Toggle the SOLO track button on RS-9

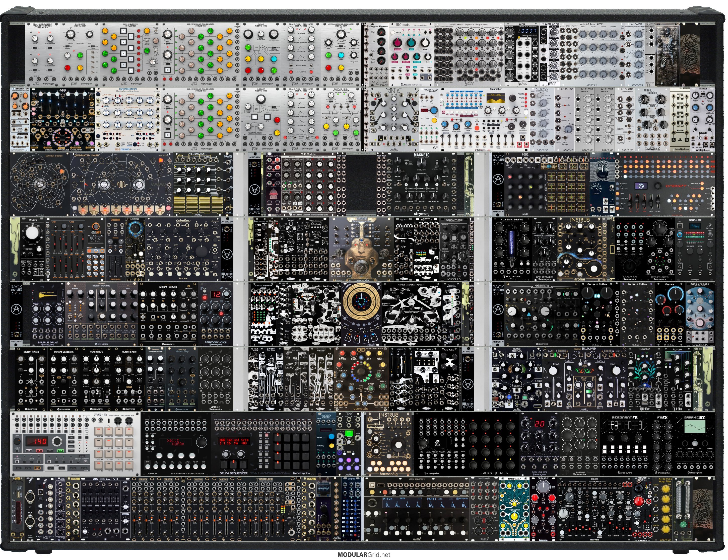click(62, 468)
